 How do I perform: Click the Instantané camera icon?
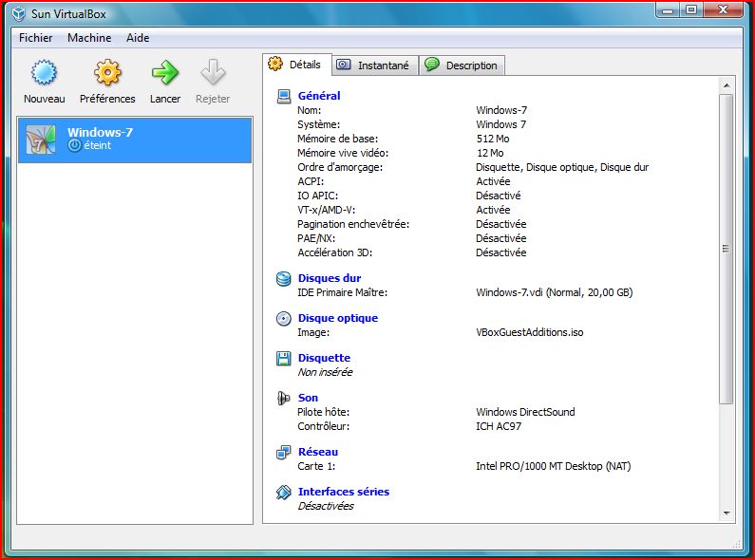(x=344, y=65)
